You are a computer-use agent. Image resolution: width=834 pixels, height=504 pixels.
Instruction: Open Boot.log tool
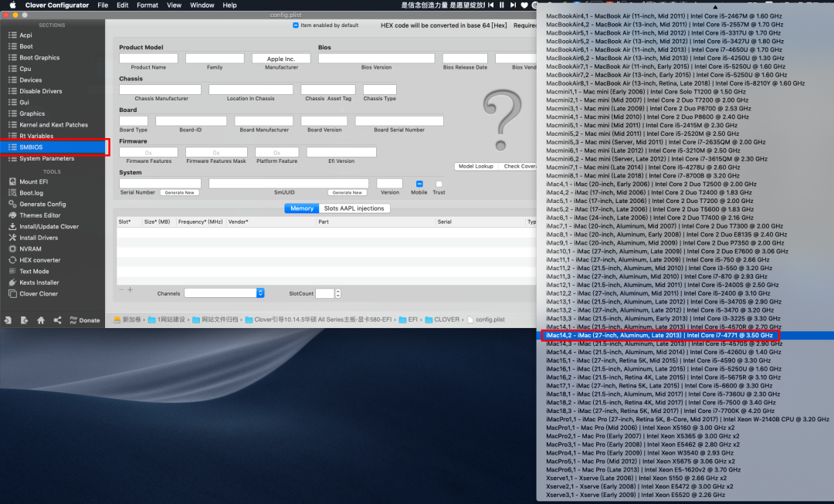[x=32, y=193]
